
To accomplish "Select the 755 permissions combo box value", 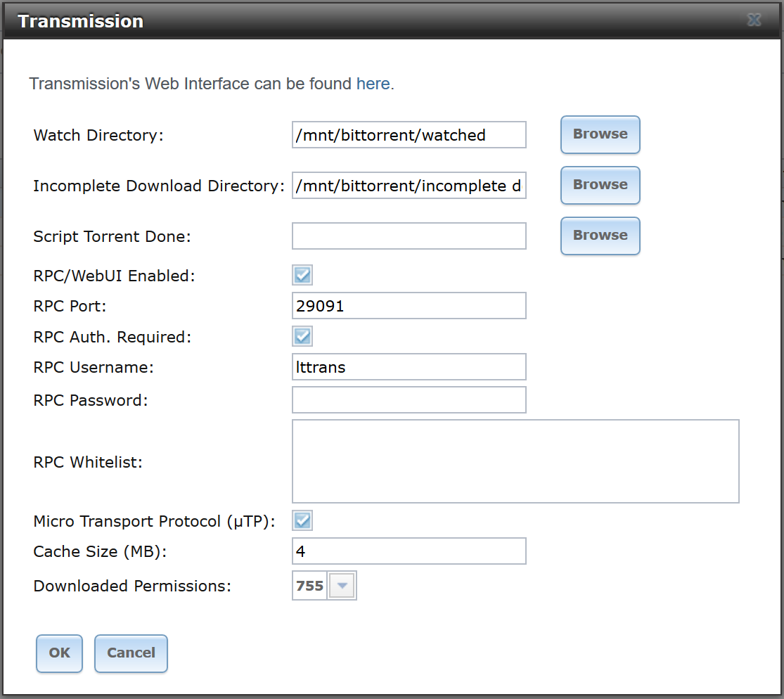I will click(309, 586).
